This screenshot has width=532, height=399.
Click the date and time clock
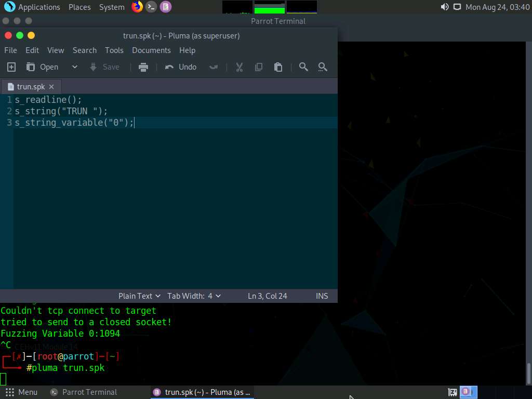click(497, 7)
